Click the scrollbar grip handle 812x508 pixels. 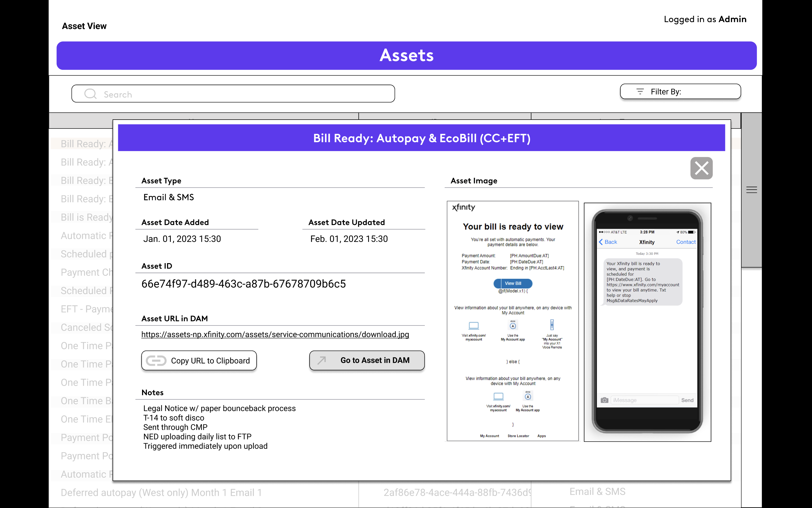pos(752,190)
